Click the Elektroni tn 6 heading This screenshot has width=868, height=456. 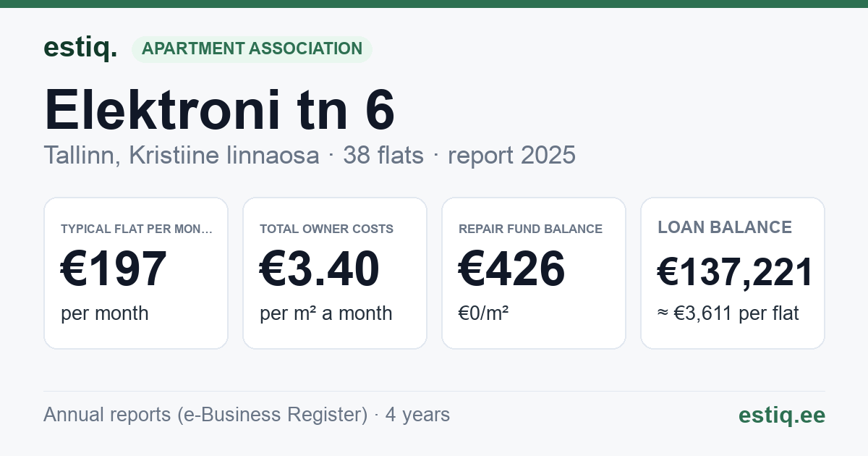tap(220, 110)
